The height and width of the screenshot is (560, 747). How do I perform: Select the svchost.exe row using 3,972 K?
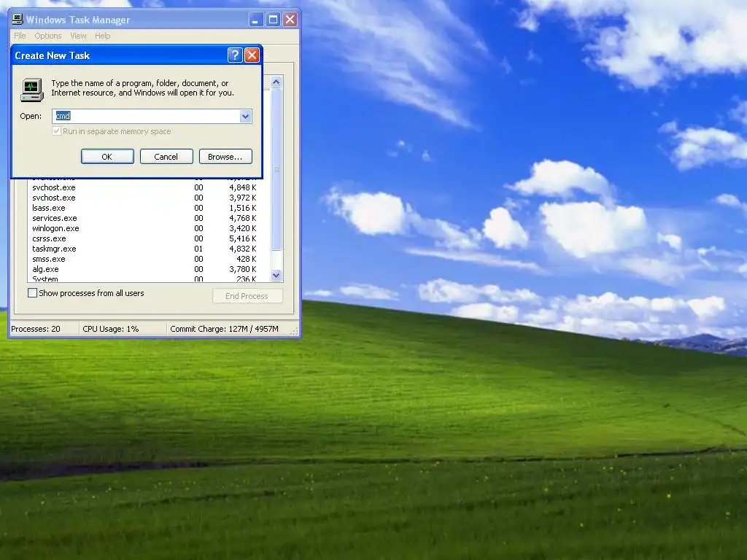pos(147,198)
